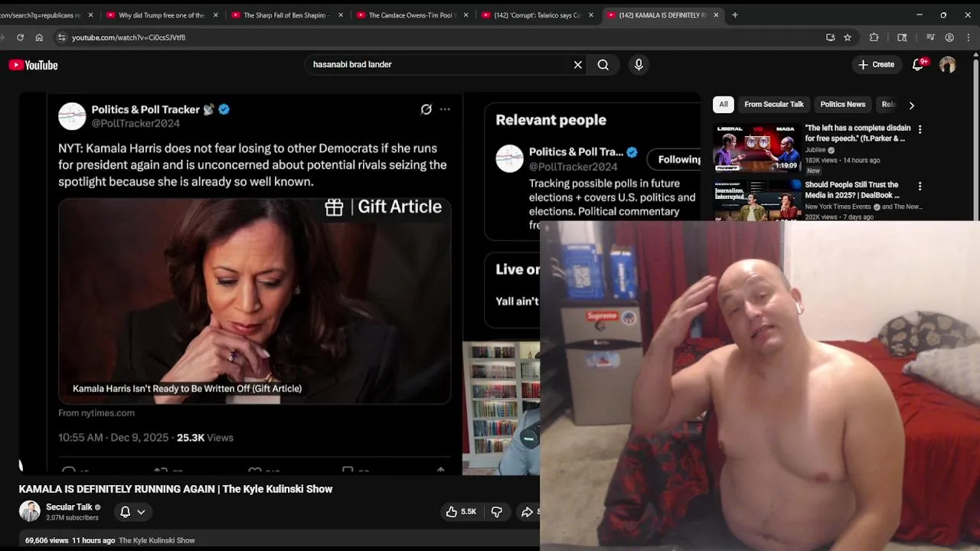Start voice search with microphone

pos(639,65)
